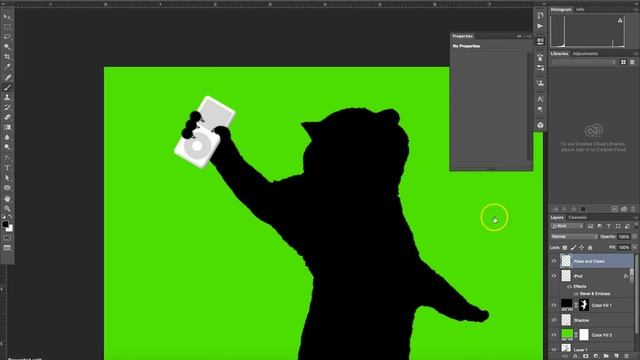Screen dimensions: 640x360
Task: Hide the iPod layer
Action: tap(554, 276)
